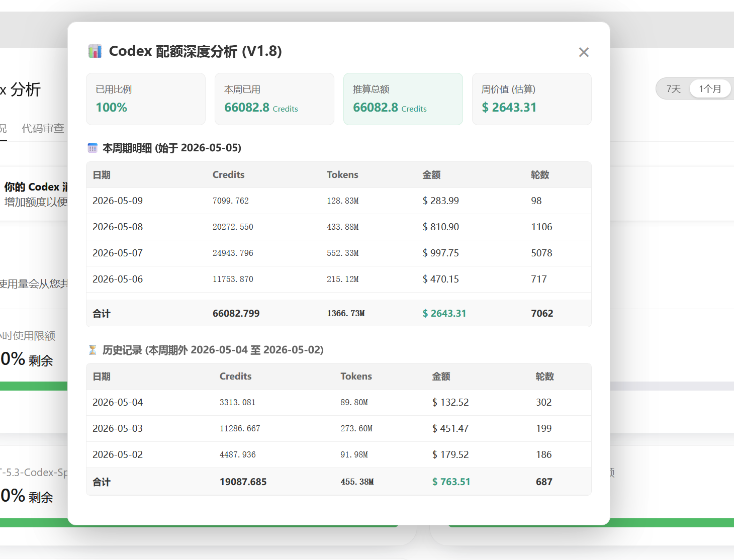Click tokens value 552.33M
Viewport: 734px width, 560px height.
point(343,253)
